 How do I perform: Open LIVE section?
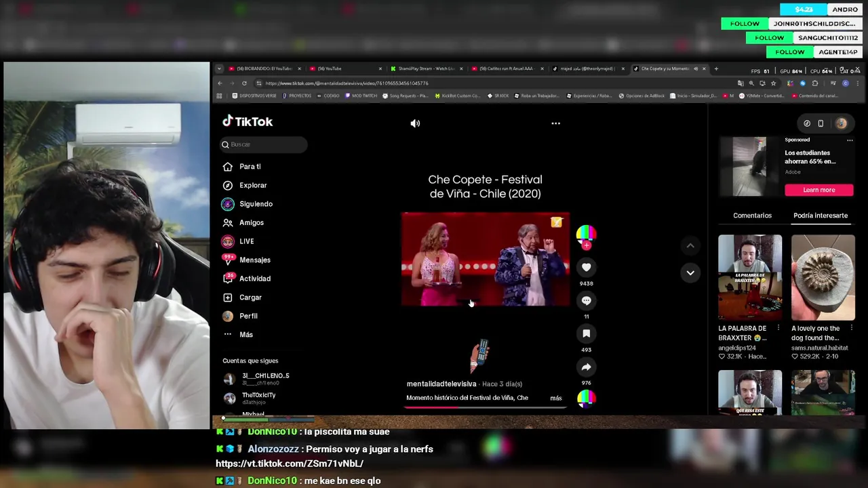(x=238, y=241)
